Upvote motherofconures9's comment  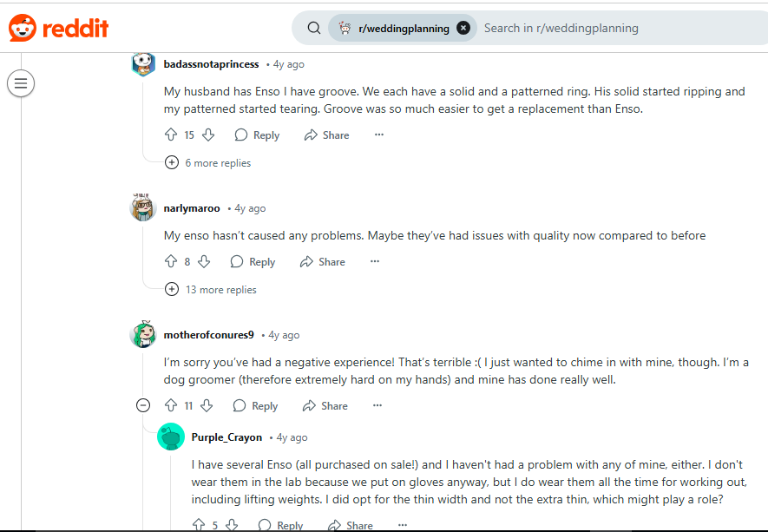pos(171,406)
